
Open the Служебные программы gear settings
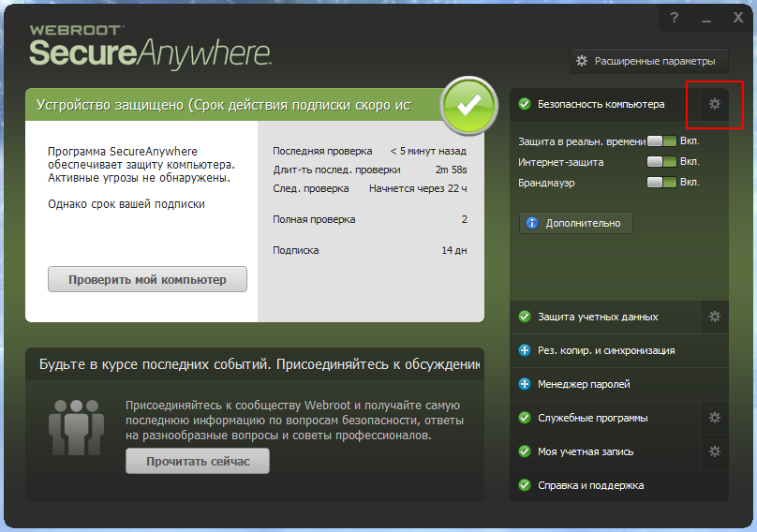click(x=715, y=418)
